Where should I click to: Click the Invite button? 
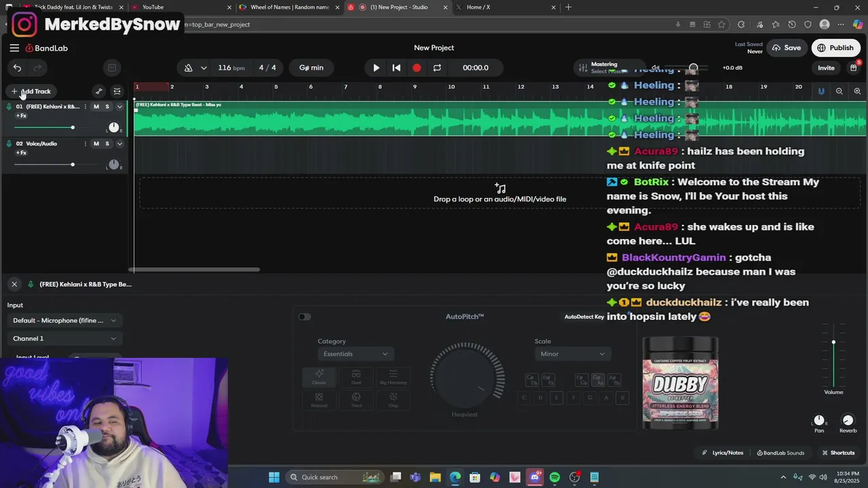(826, 68)
